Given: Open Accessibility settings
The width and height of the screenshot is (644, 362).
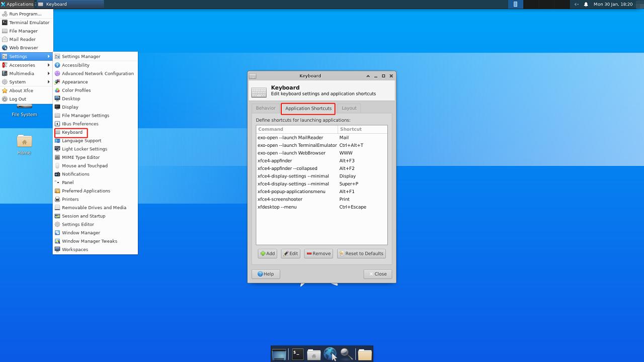Looking at the screenshot, I should 95,65.
